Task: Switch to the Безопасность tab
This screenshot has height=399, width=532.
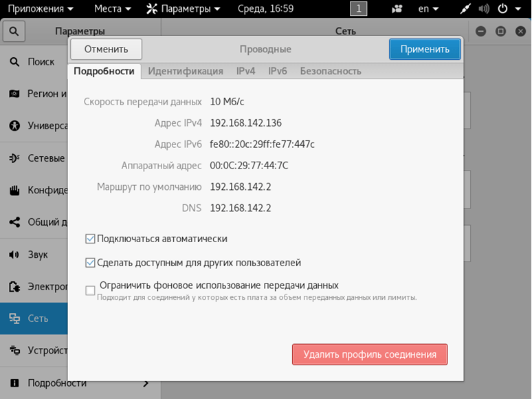Action: pos(331,72)
